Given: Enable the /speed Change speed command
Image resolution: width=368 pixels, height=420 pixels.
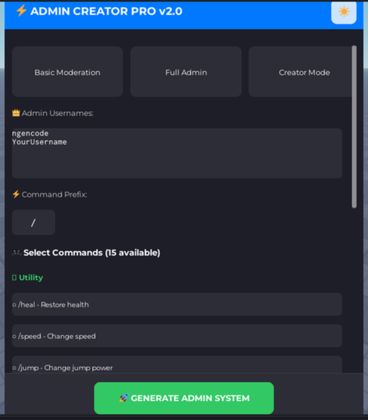Looking at the screenshot, I should 177,336.
